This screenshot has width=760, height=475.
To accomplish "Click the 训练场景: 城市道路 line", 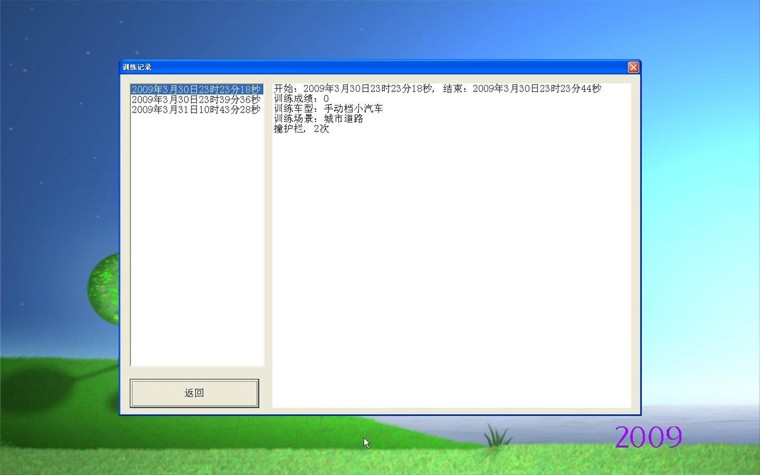I will tap(318, 119).
